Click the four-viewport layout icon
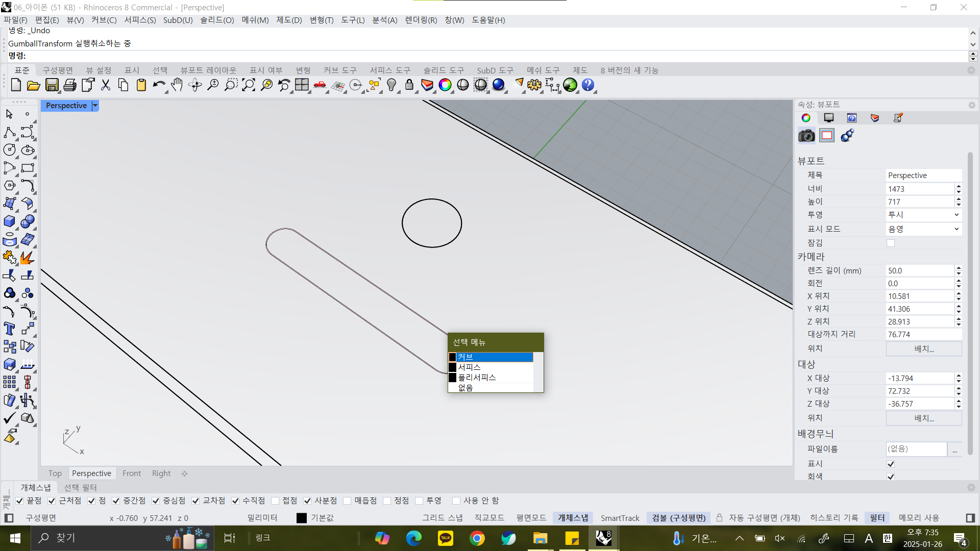980x551 pixels. pos(302,85)
